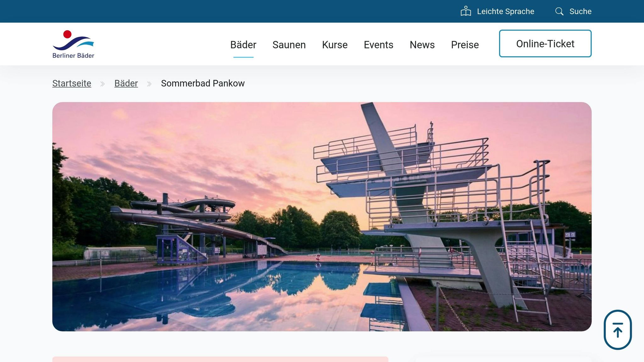Click the open-book symbol next to Leichte Sprache
This screenshot has width=644, height=362.
point(465,11)
